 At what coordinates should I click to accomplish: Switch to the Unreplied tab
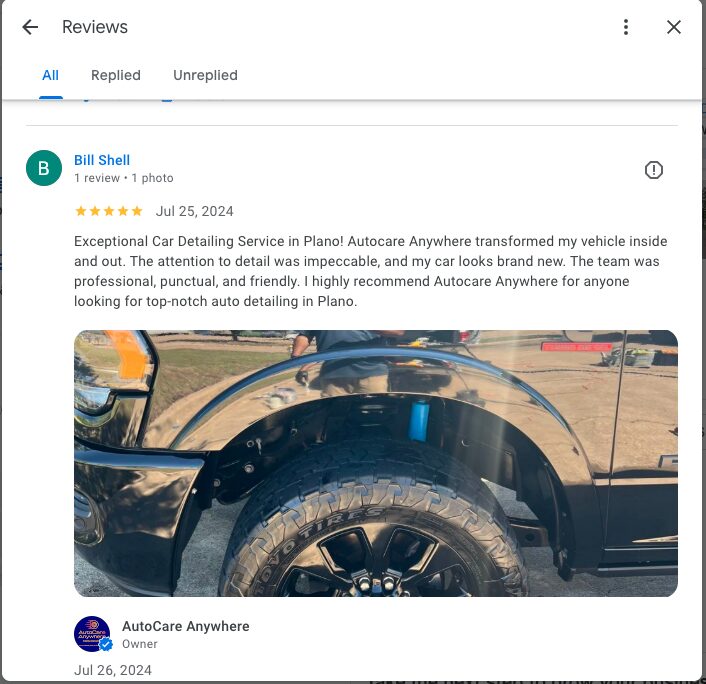(205, 75)
